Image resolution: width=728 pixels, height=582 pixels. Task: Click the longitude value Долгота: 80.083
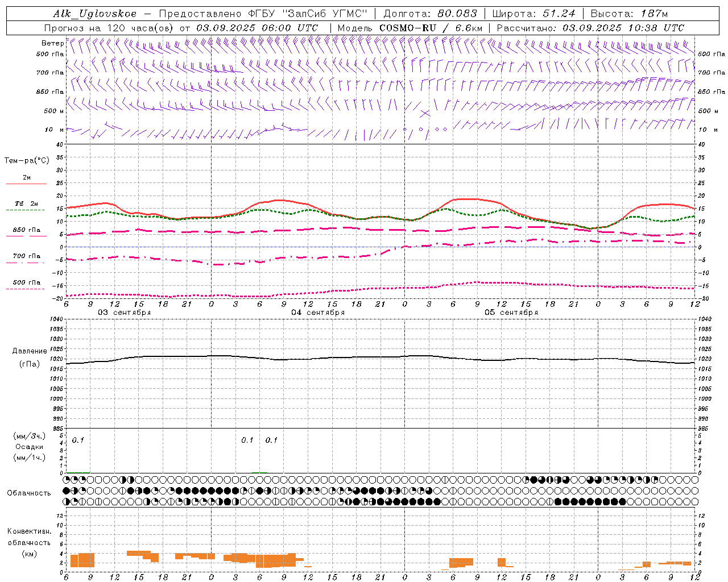click(x=431, y=14)
